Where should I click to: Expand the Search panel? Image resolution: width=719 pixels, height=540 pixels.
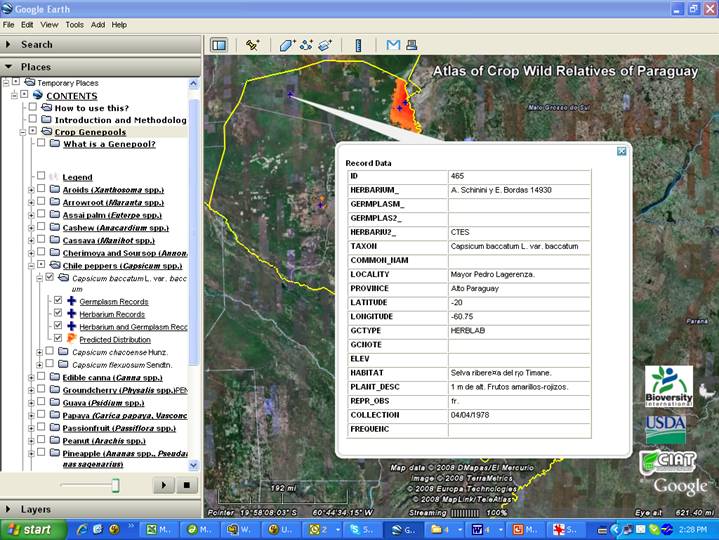pos(8,44)
